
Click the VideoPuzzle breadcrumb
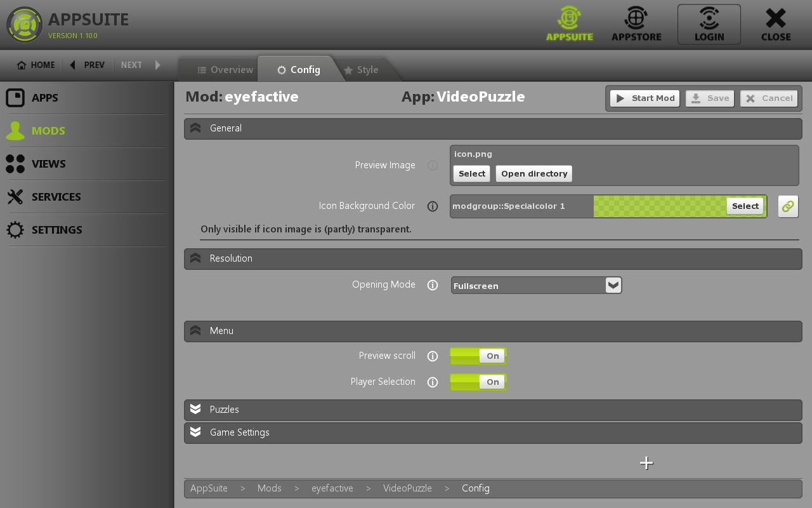[407, 488]
